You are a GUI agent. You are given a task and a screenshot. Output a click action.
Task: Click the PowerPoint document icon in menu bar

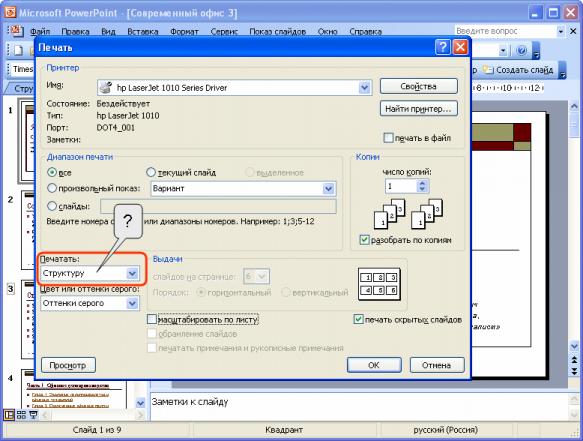click(16, 30)
